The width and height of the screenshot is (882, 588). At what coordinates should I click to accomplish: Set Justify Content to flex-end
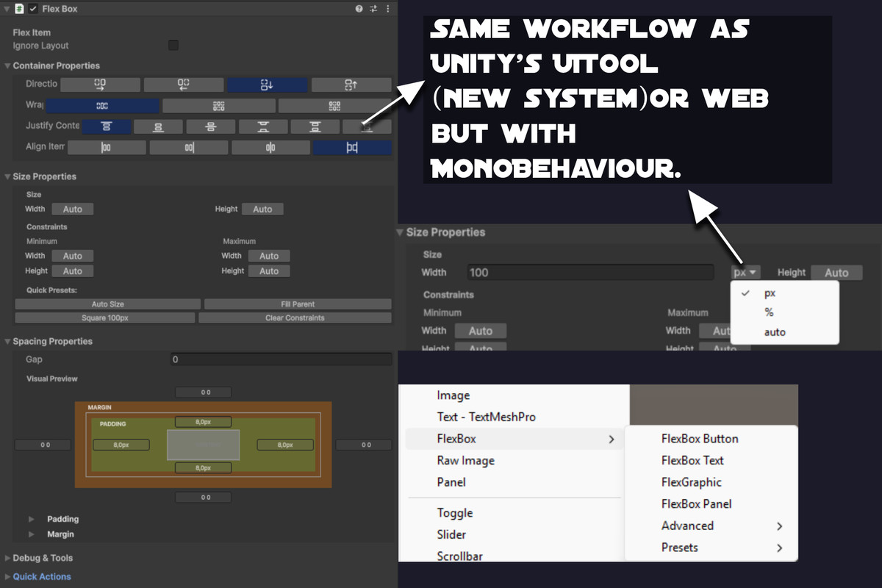[x=158, y=126]
